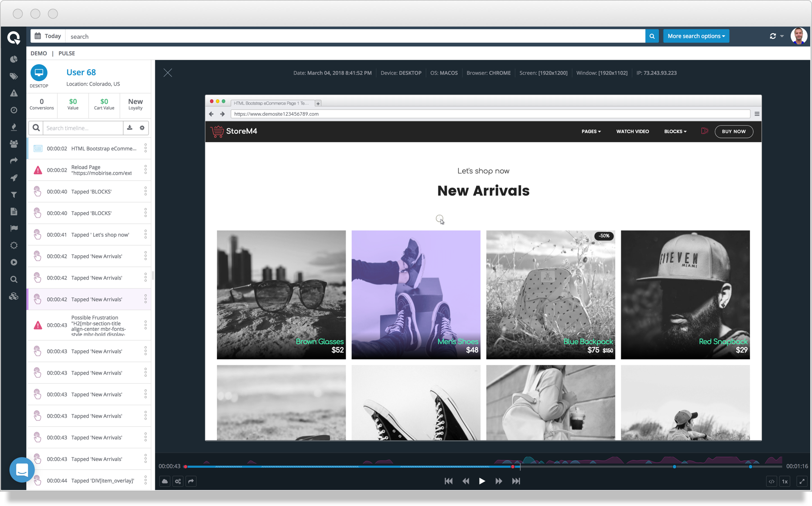Seek on the playback progress bar
Image resolution: width=812 pixels, height=506 pixels.
point(483,467)
